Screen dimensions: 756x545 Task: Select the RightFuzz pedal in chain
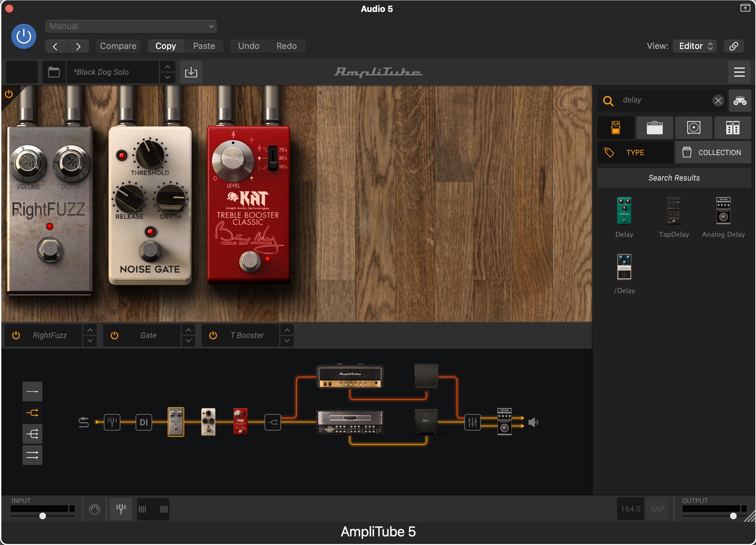point(176,422)
